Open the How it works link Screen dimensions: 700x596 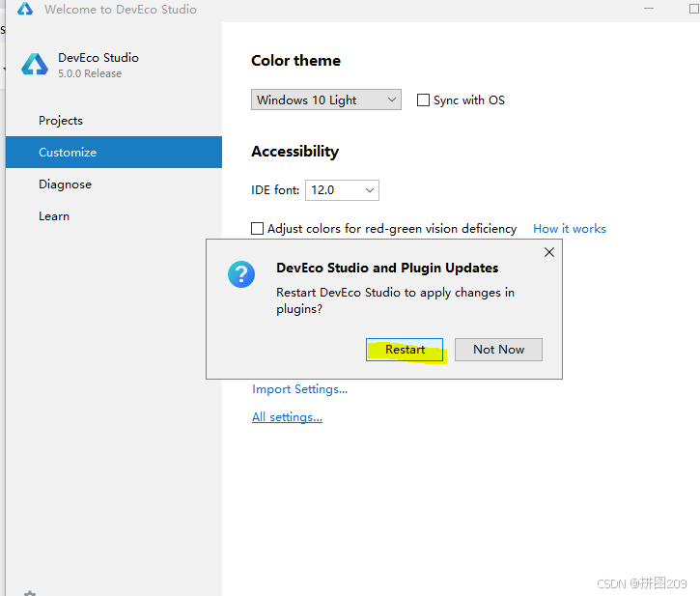click(x=570, y=229)
